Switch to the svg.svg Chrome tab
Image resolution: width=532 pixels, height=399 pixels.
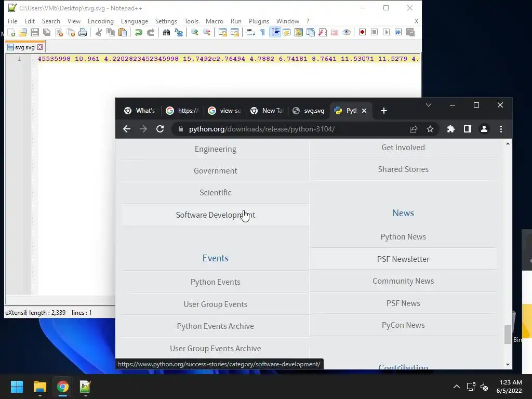(309, 111)
